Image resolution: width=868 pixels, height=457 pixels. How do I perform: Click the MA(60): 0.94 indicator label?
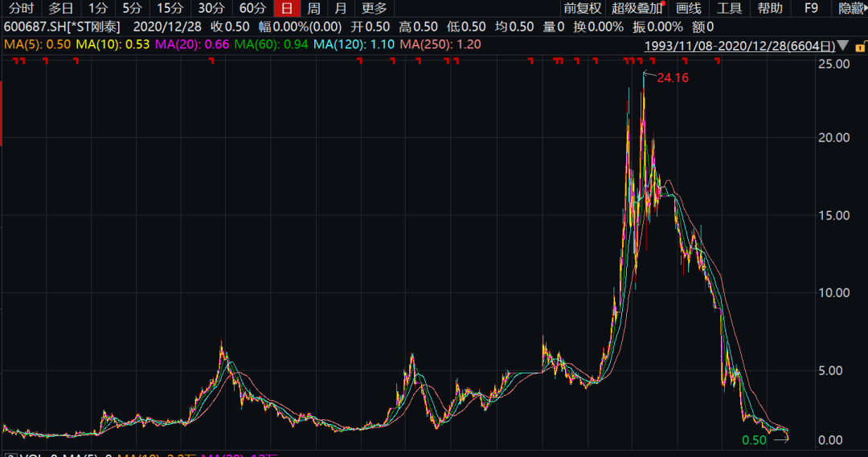[271, 45]
